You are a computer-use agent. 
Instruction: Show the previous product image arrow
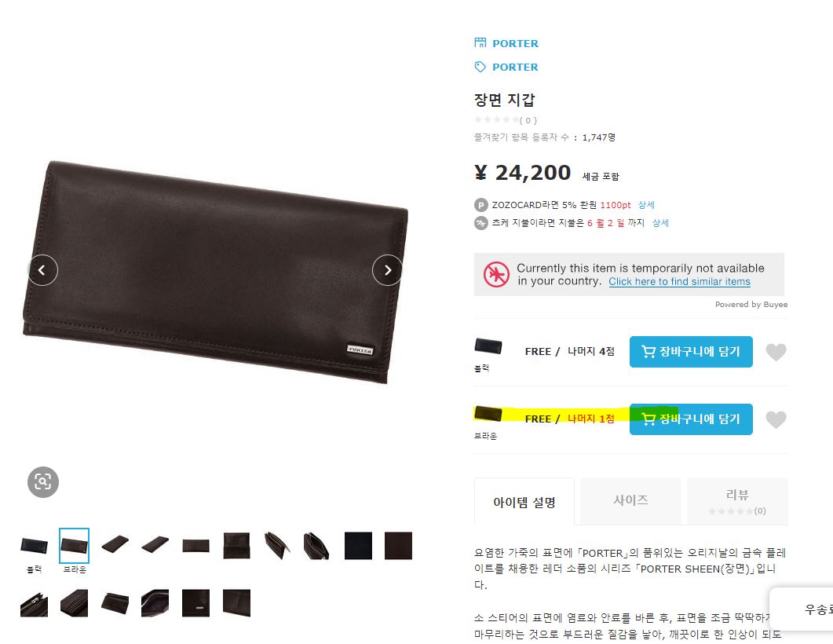pyautogui.click(x=42, y=270)
